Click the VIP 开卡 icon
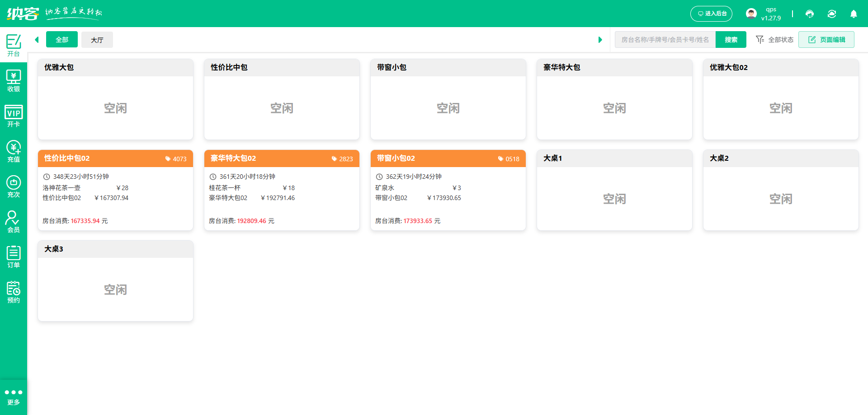This screenshot has height=415, width=868. (x=14, y=116)
